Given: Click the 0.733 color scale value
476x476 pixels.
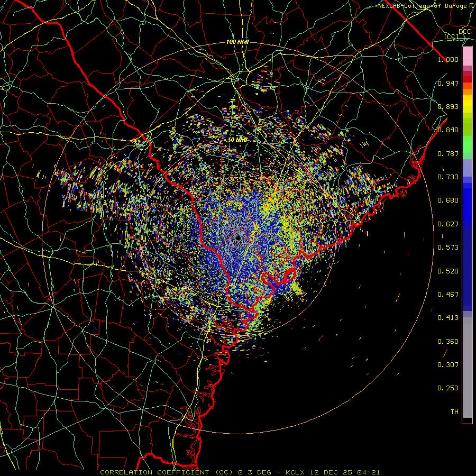Looking at the screenshot, I should pyautogui.click(x=448, y=177).
